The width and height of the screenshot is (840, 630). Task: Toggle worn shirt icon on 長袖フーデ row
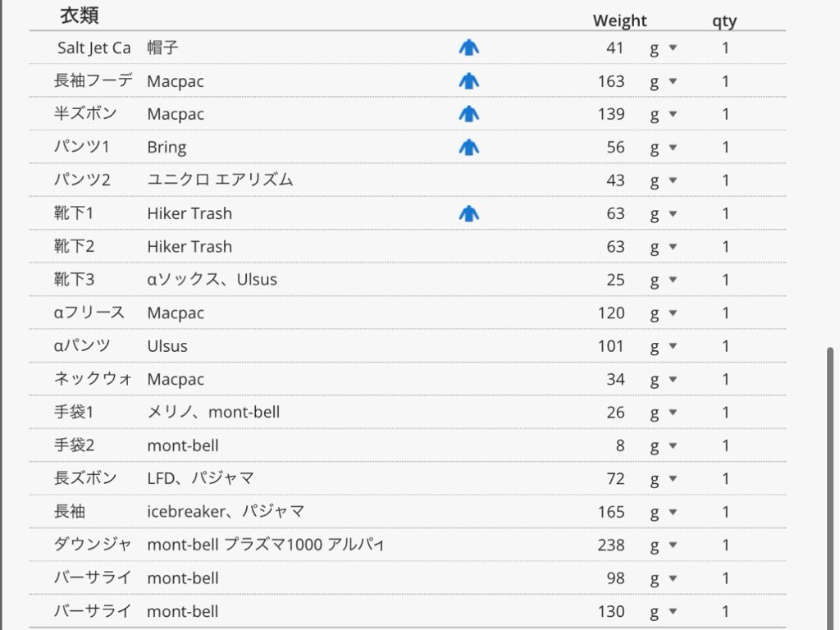468,81
